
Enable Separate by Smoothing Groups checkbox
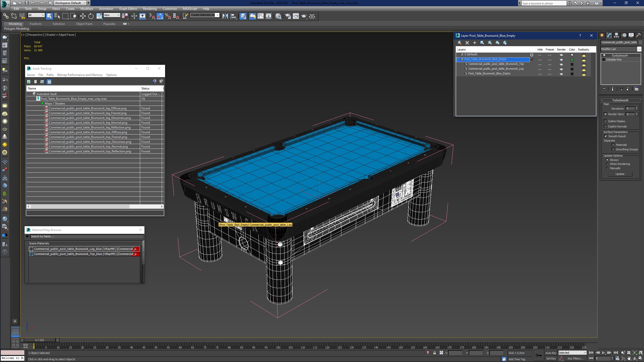point(613,149)
